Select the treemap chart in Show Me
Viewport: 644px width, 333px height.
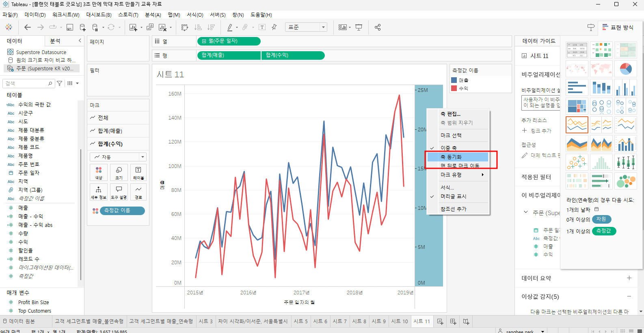tap(577, 106)
